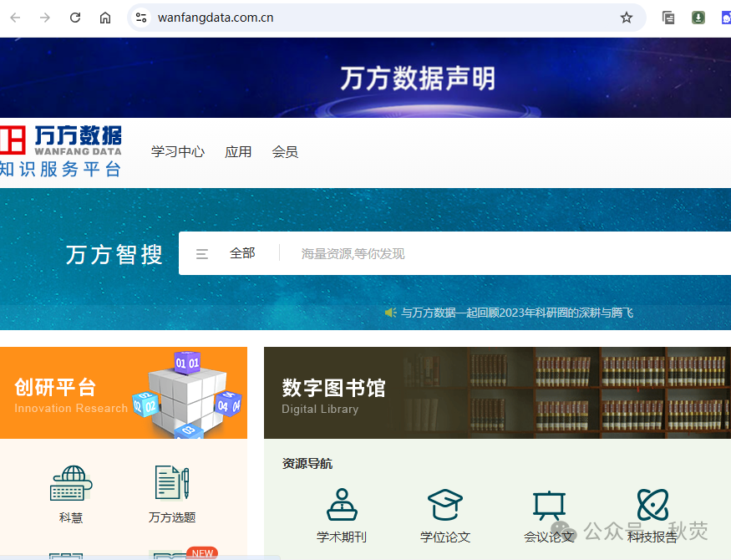731x560 pixels.
Task: Open the 学位论文 graduation cap icon
Action: point(445,505)
